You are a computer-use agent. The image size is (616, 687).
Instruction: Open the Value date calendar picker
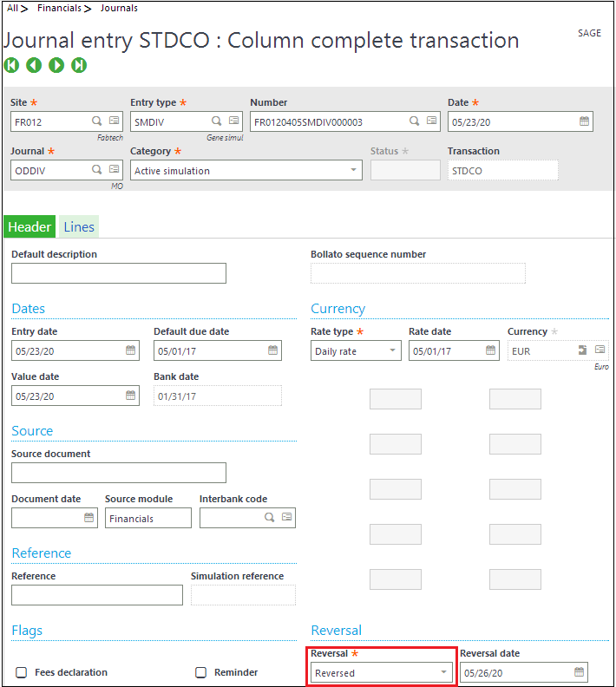(x=130, y=396)
